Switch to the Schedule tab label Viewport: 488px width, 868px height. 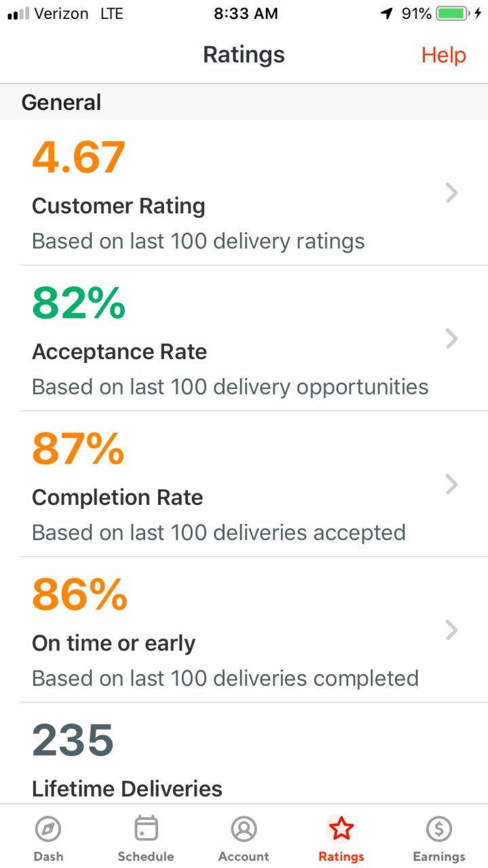pos(146,856)
